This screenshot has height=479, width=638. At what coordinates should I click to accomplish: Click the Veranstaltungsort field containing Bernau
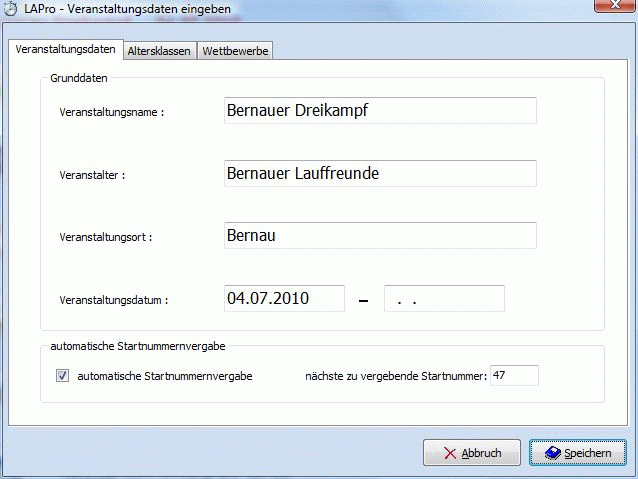click(380, 236)
